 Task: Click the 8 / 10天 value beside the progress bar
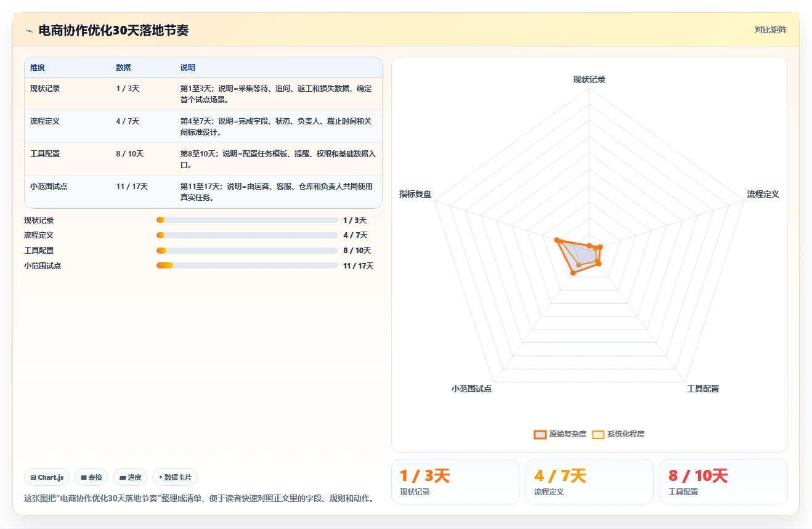click(x=357, y=251)
